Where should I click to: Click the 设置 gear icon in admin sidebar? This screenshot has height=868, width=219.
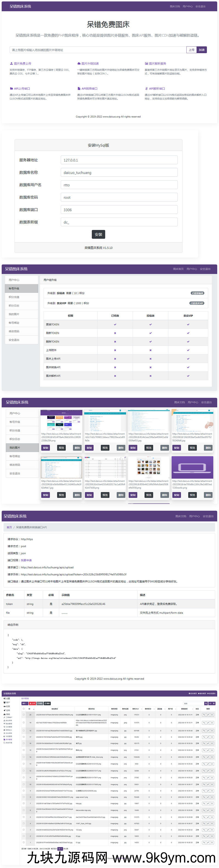4,698
